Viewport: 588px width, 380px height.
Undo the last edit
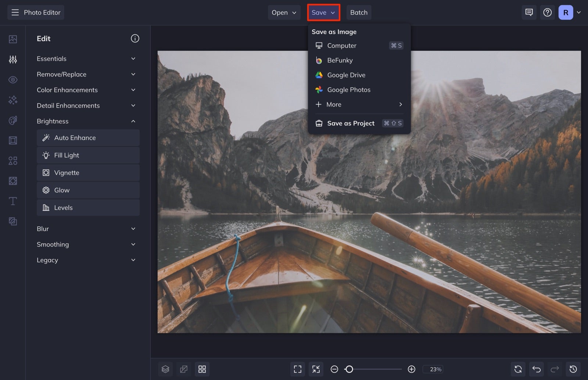click(537, 369)
